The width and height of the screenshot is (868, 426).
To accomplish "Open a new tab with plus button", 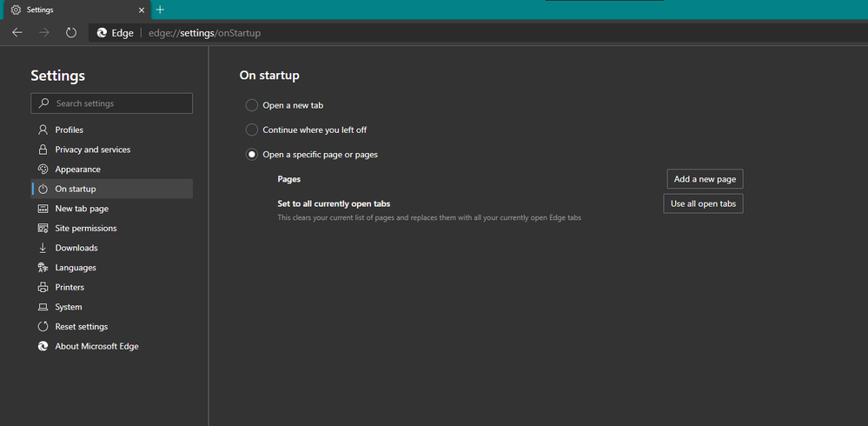I will click(160, 10).
